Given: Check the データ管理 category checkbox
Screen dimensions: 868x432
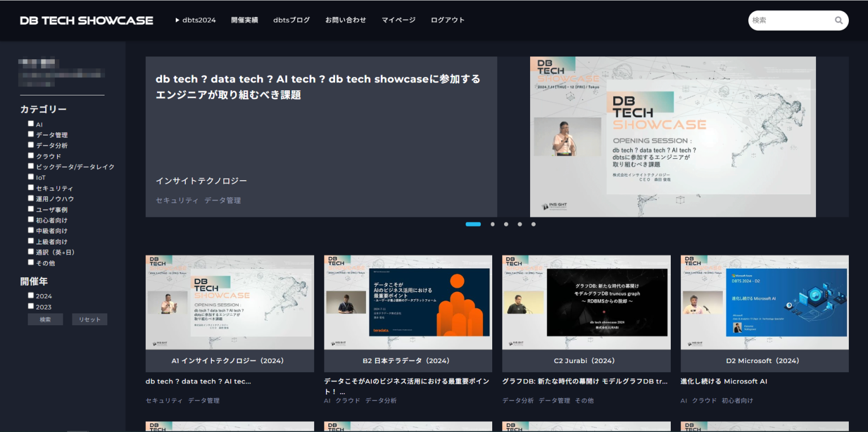Looking at the screenshot, I should (x=31, y=134).
